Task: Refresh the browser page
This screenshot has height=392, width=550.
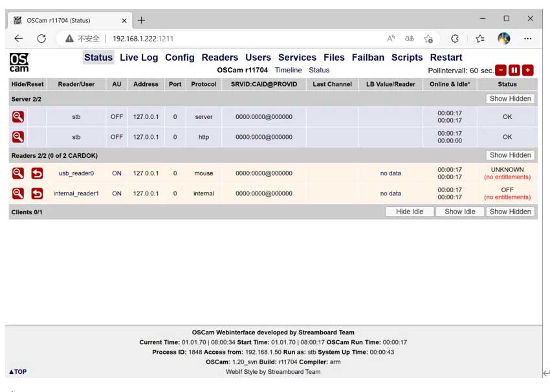Action: click(x=41, y=39)
